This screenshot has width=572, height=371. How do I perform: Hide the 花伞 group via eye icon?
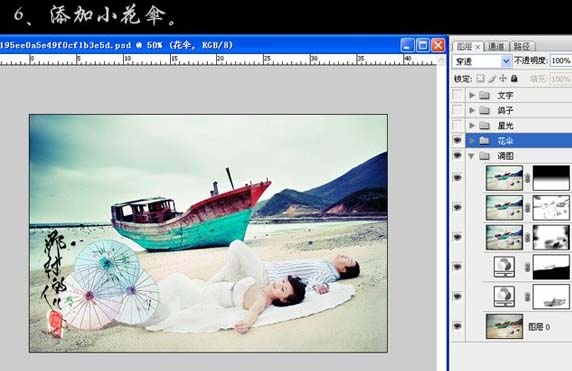(457, 140)
